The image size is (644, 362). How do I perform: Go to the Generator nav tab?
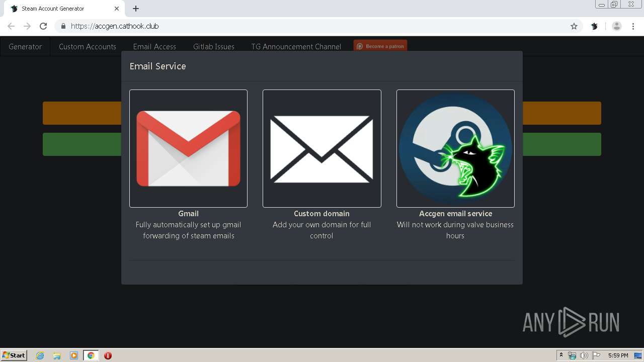[x=25, y=46]
